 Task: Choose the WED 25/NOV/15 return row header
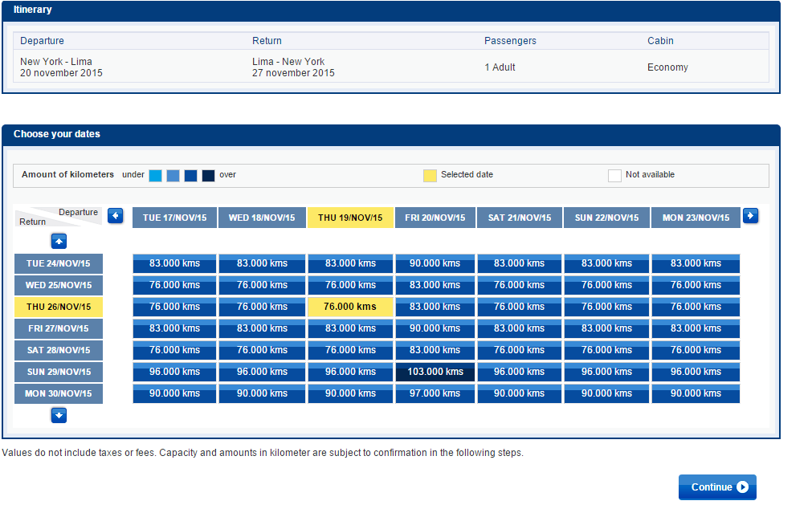click(x=59, y=285)
